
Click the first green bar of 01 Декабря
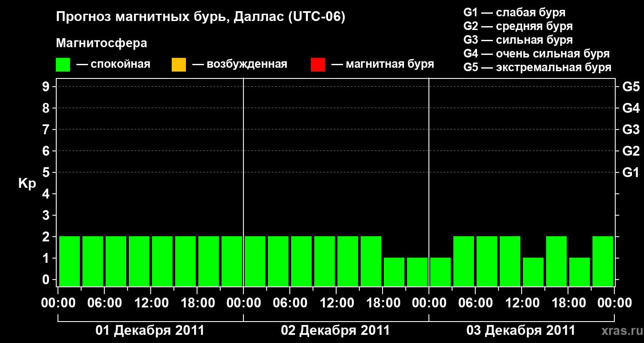[70, 261]
